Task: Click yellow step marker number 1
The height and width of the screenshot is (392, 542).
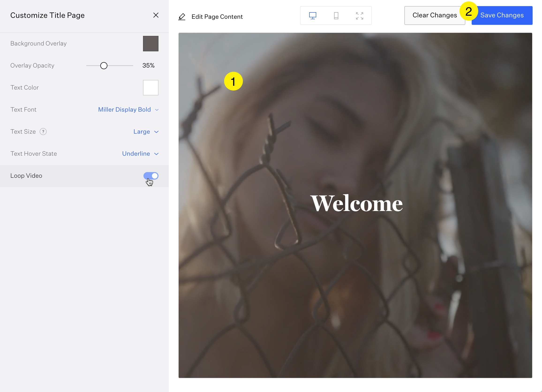Action: coord(233,81)
